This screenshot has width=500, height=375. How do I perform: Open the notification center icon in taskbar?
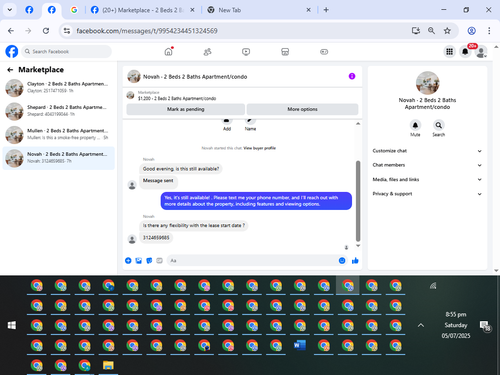point(485,326)
